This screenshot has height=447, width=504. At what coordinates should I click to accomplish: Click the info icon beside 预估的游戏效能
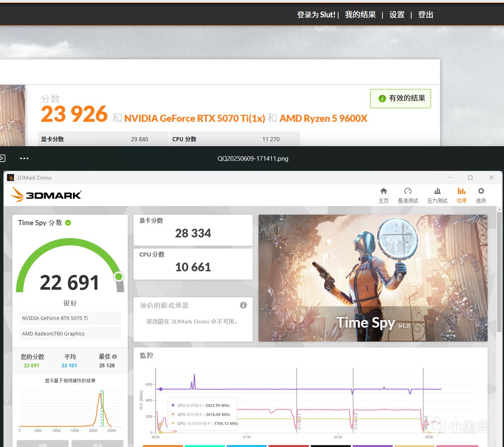coord(243,305)
